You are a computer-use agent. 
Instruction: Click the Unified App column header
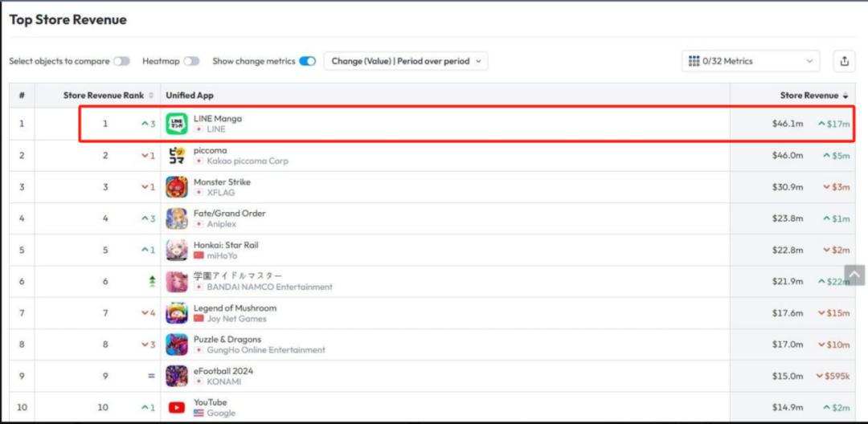coord(190,96)
